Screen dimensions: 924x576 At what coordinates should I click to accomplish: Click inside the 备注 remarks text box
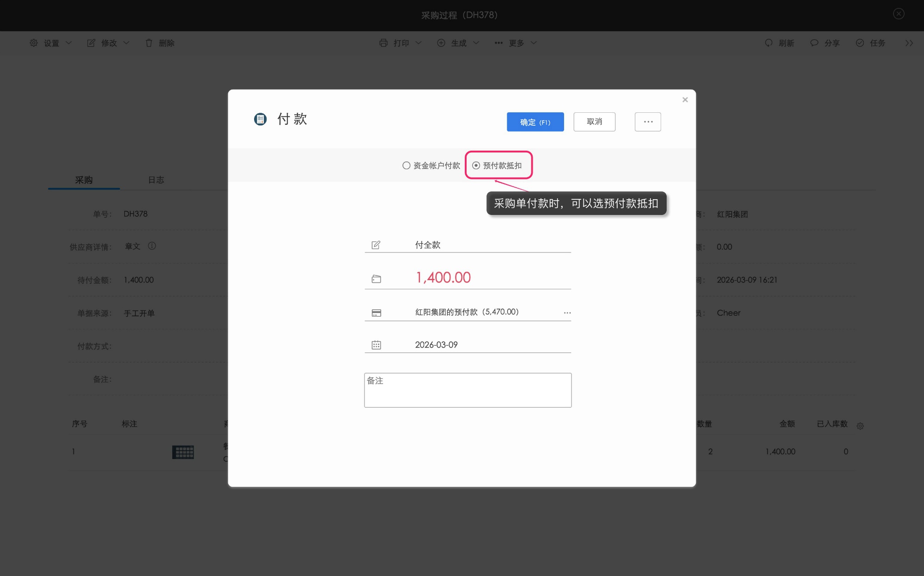pos(468,390)
